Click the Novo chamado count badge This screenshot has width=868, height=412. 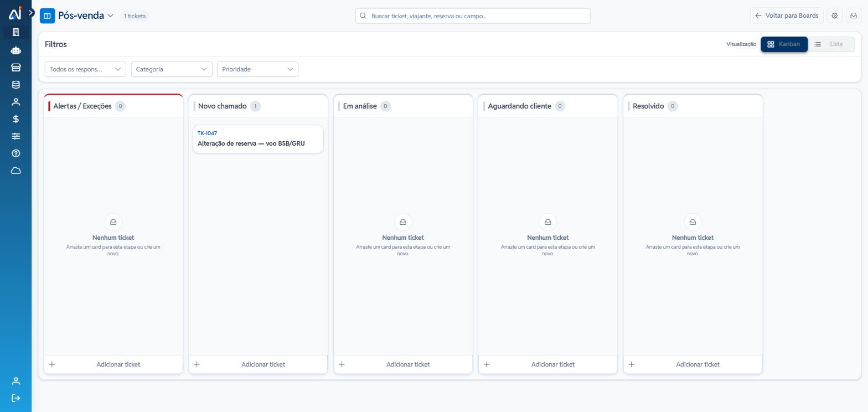pyautogui.click(x=255, y=106)
